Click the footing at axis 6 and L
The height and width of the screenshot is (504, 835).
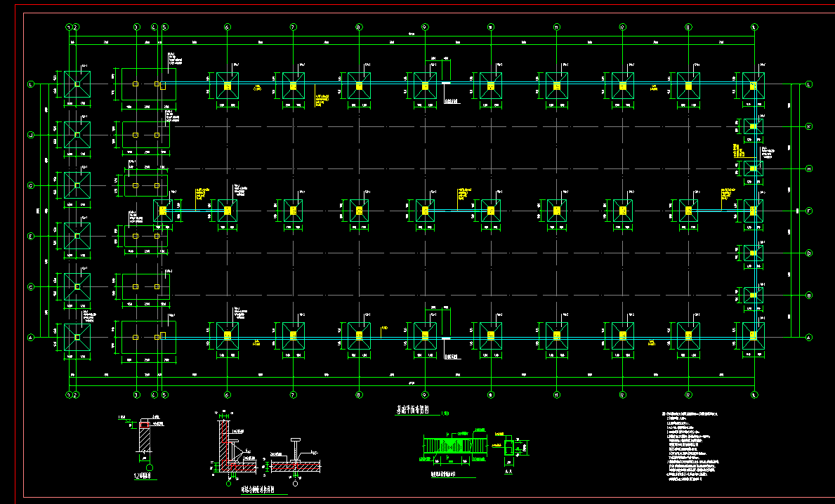[x=227, y=86]
